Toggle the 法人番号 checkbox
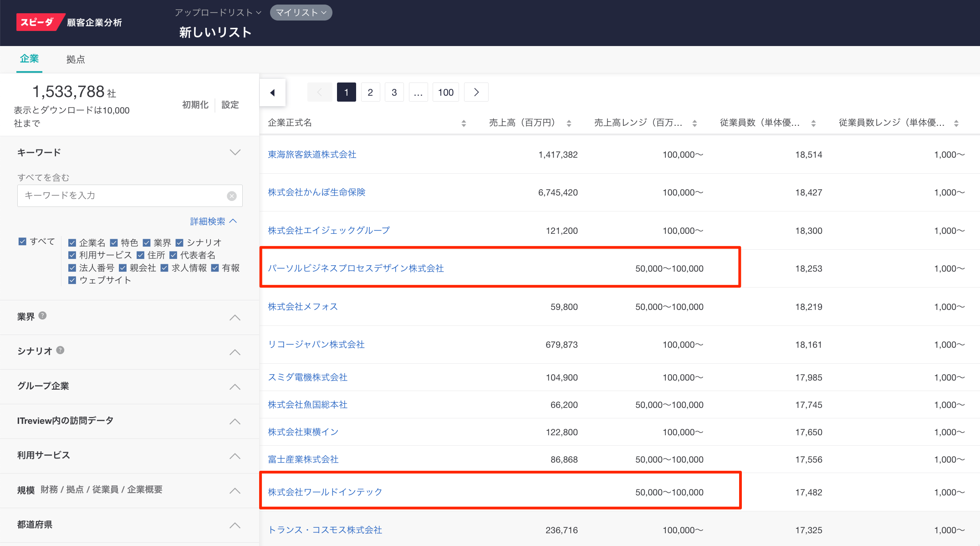 point(72,268)
